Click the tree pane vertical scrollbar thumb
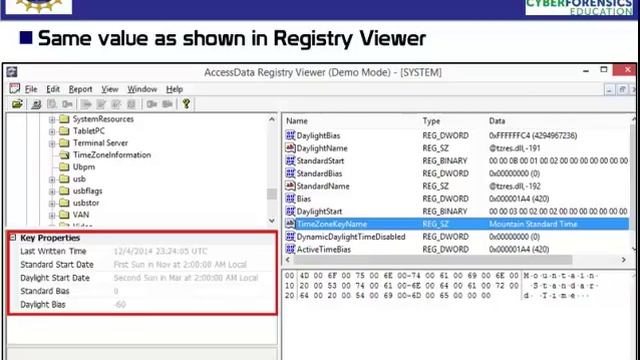 pos(272,194)
